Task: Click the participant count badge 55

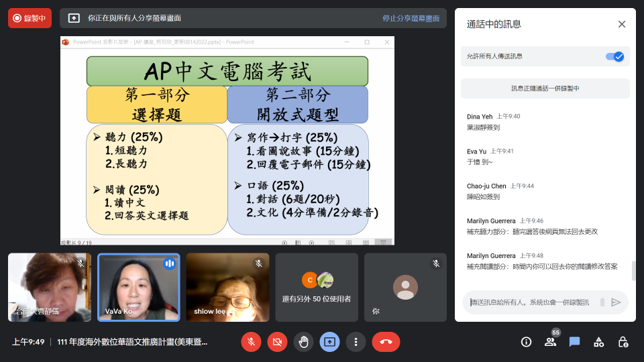Action: coord(555,333)
